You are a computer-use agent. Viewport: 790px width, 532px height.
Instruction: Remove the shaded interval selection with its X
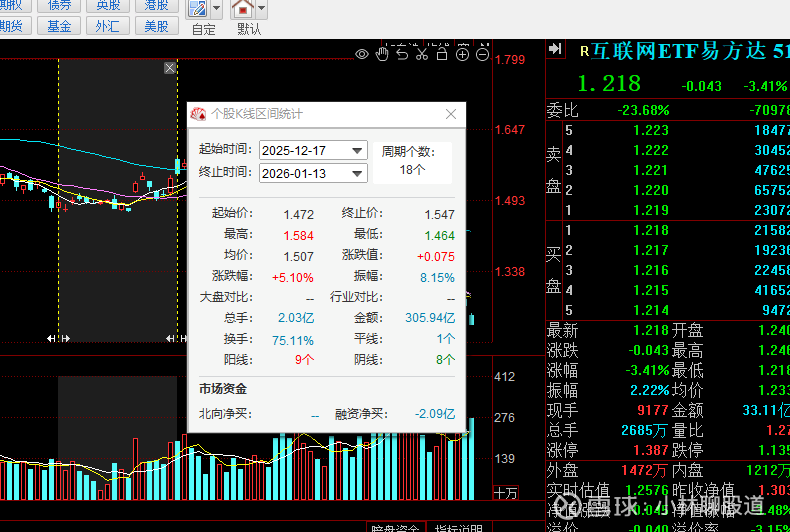pos(170,68)
